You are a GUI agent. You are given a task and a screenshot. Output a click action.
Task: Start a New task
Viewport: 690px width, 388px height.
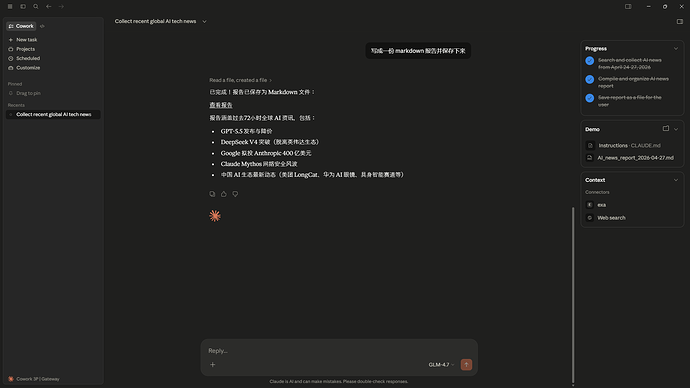(53, 40)
